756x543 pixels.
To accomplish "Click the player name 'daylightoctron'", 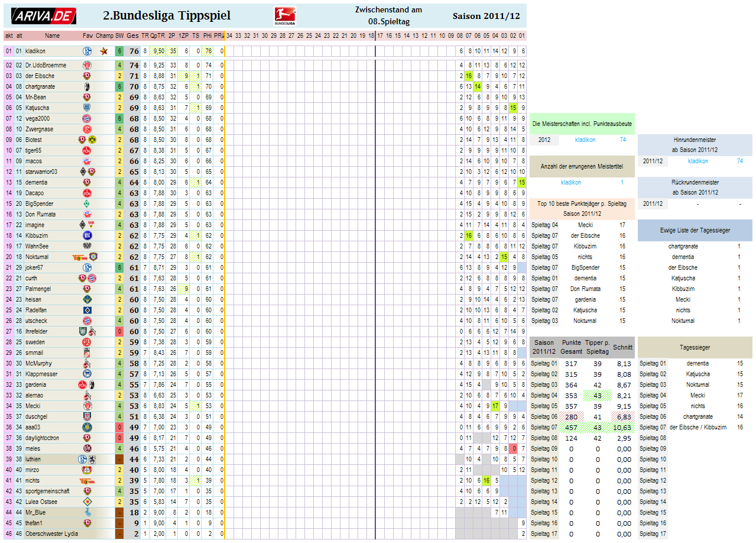I will pos(42,438).
